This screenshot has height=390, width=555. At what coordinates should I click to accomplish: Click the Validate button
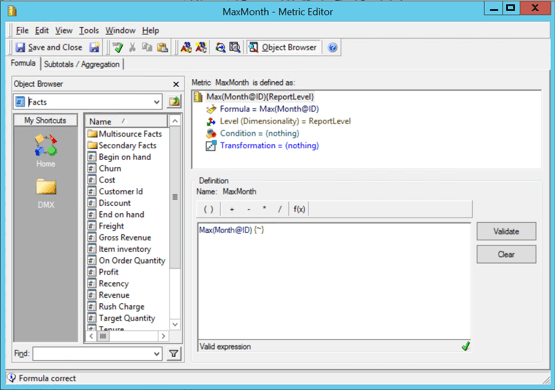[x=506, y=231]
